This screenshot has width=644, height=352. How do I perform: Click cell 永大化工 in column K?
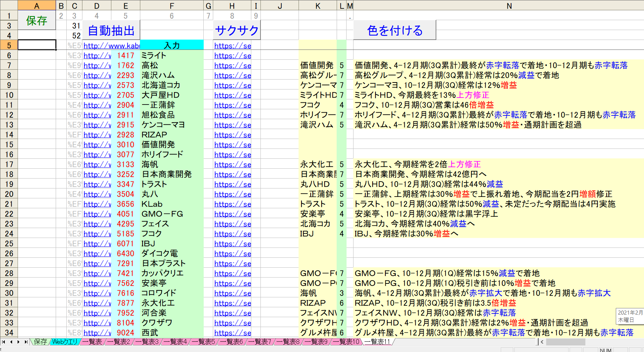pyautogui.click(x=318, y=164)
